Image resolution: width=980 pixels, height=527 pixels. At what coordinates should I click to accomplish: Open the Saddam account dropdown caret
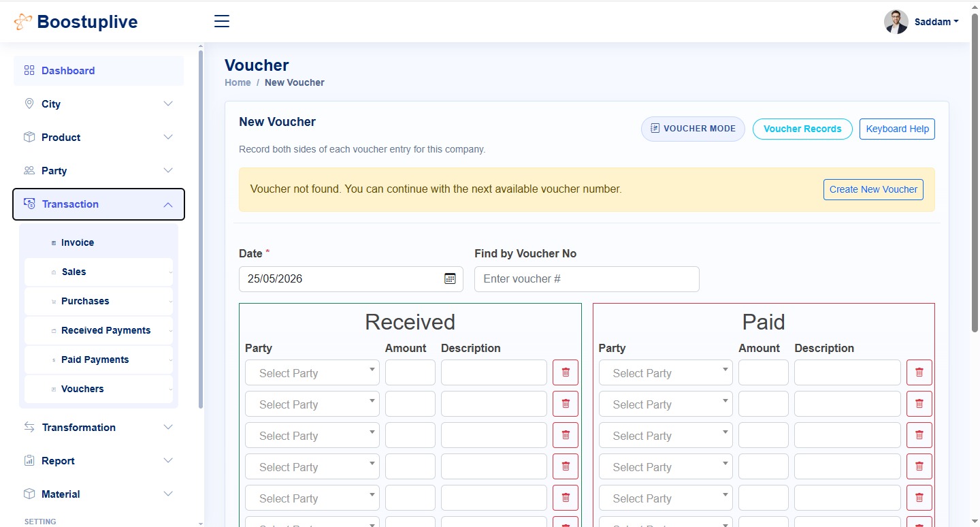point(956,22)
